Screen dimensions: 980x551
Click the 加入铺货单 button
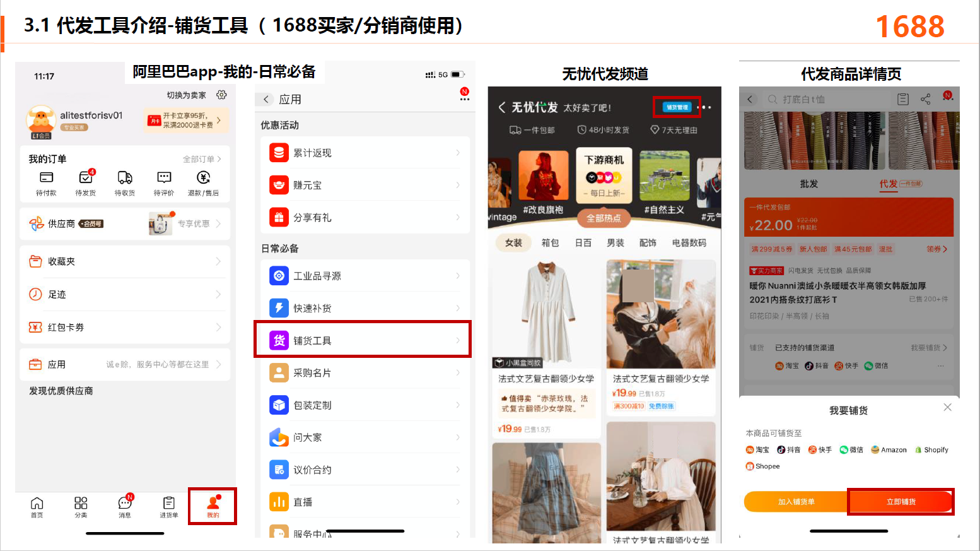796,502
